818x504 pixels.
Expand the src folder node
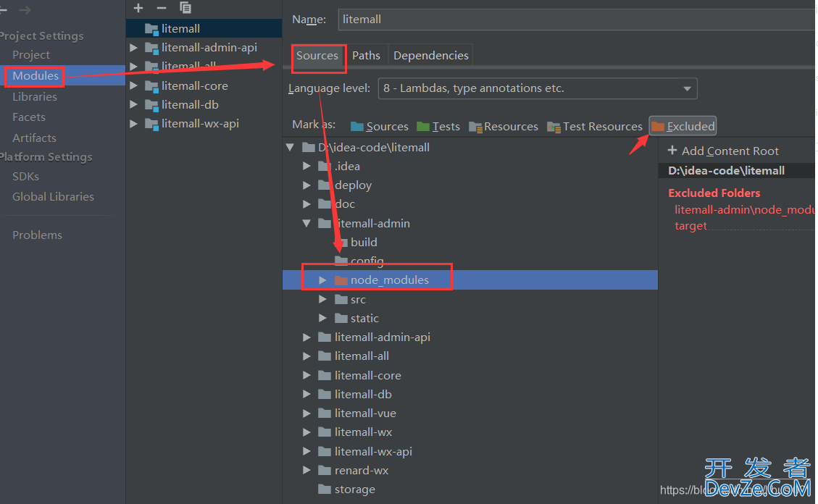(323, 300)
